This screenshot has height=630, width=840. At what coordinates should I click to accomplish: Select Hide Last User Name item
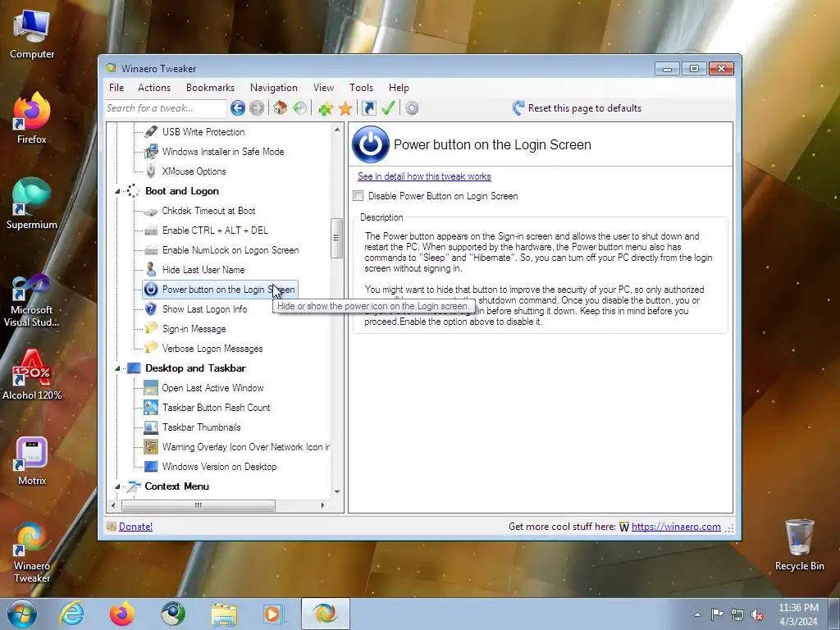203,270
